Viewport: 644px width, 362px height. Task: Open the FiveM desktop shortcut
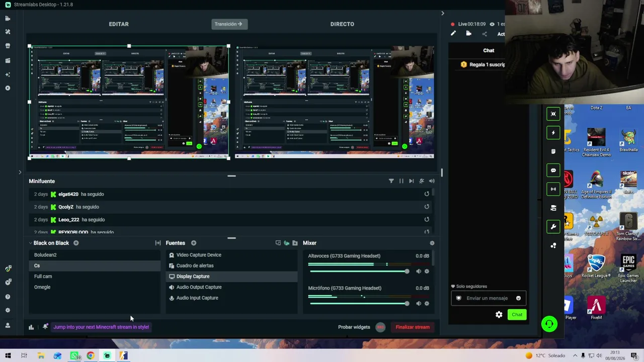(x=596, y=308)
